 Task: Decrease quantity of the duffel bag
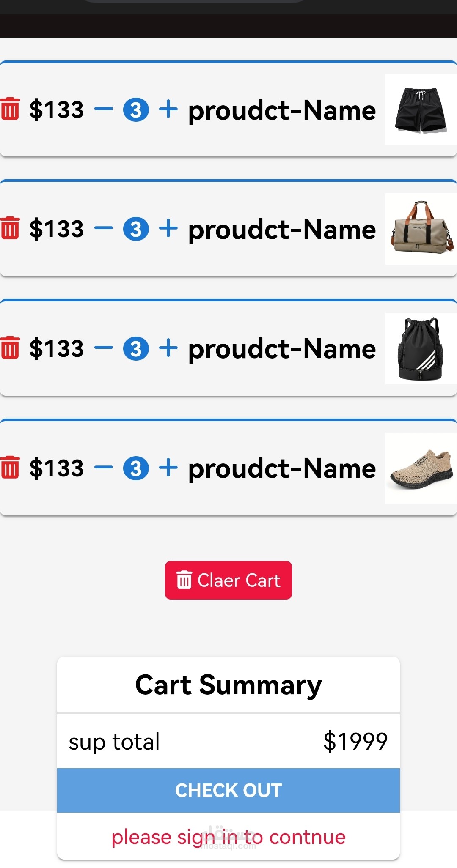coord(104,229)
